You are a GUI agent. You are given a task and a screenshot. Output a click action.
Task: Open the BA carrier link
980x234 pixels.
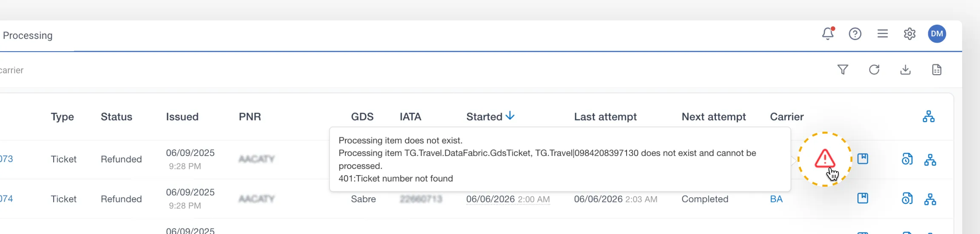(776, 199)
